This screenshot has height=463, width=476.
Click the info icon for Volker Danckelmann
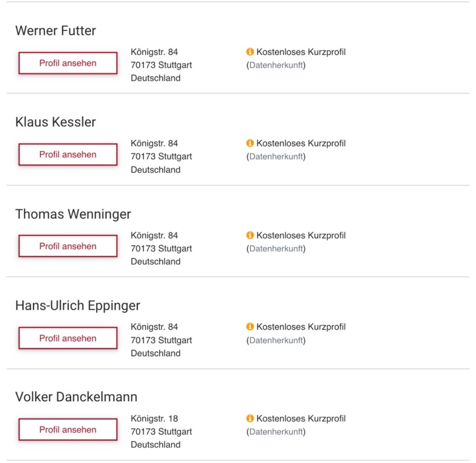tap(250, 418)
